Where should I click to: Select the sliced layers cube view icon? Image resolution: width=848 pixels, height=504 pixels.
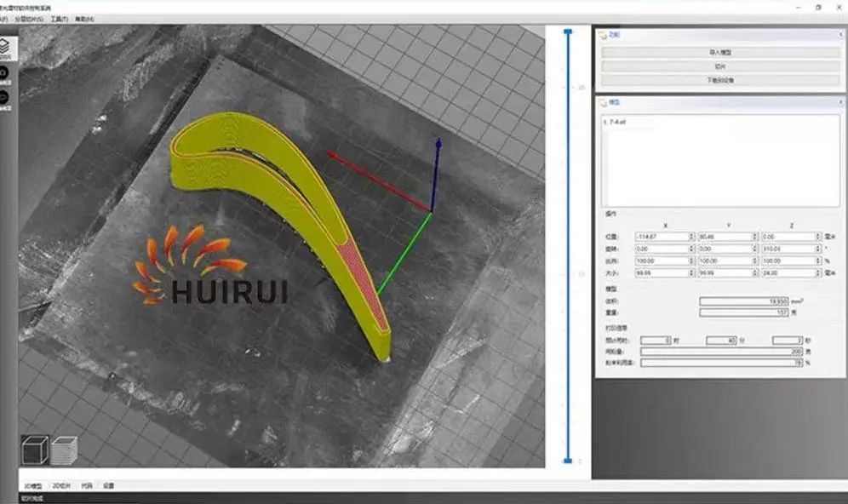tap(64, 450)
